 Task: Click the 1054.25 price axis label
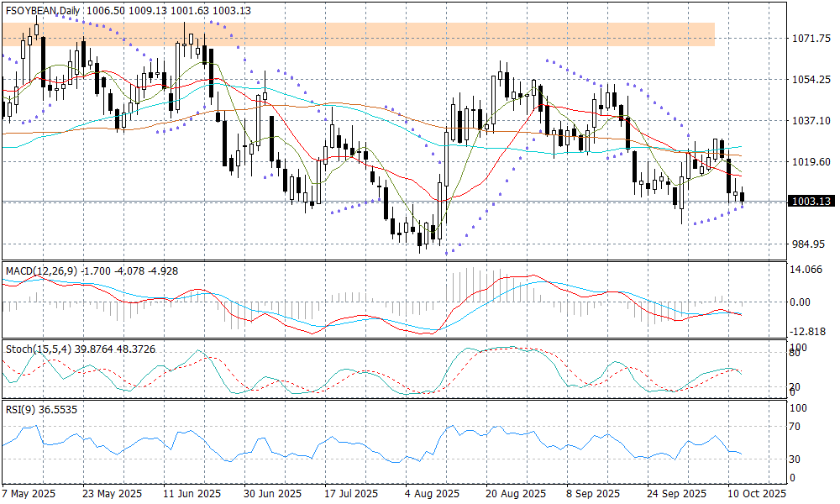click(811, 80)
